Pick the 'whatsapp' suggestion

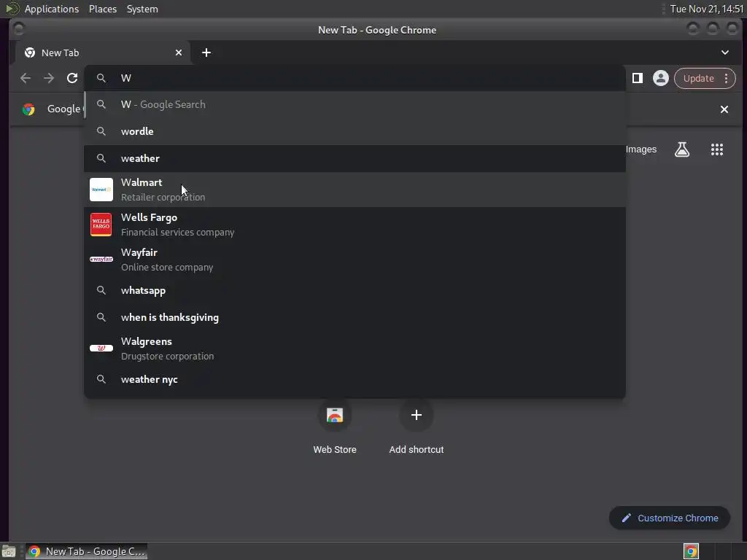point(355,290)
